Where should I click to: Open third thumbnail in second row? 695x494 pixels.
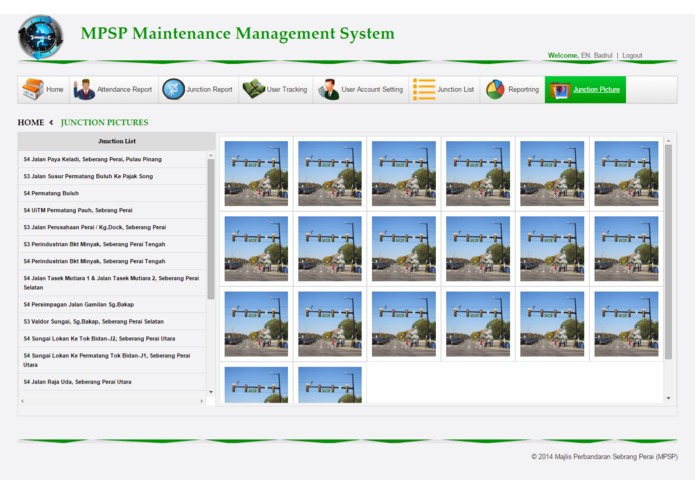coord(404,249)
